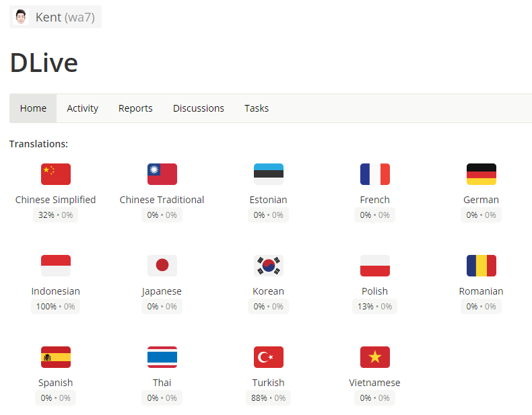Click the Spanish 0% progress badge
This screenshot has height=415, width=532.
coord(56,398)
